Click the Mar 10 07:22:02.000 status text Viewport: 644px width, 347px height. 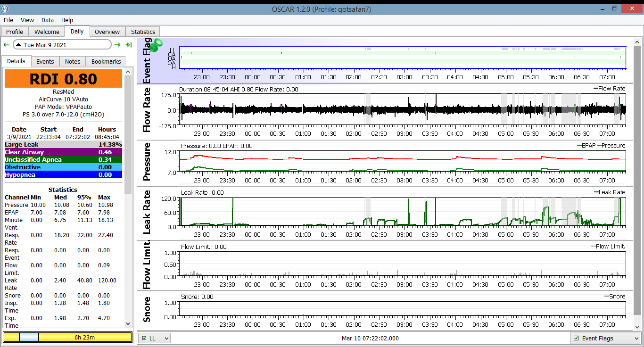pyautogui.click(x=370, y=338)
